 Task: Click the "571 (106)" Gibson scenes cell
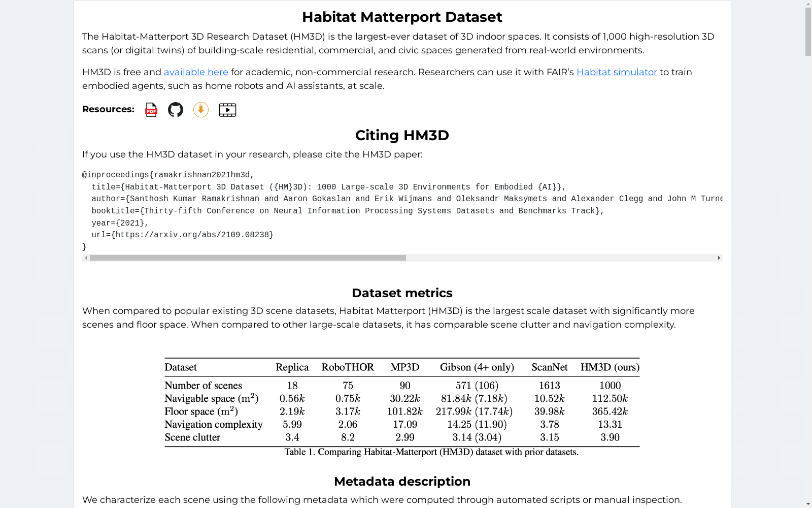point(477,386)
